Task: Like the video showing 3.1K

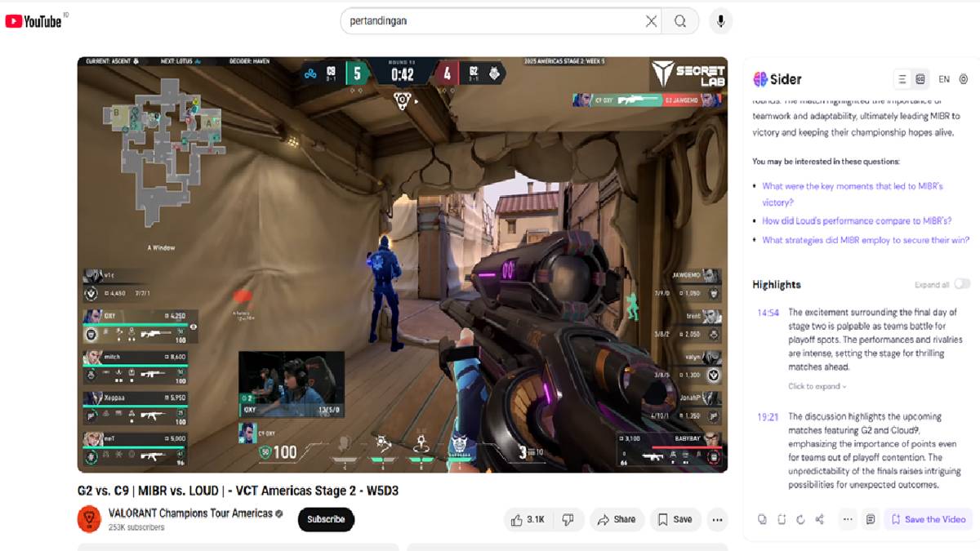Action: pos(528,519)
